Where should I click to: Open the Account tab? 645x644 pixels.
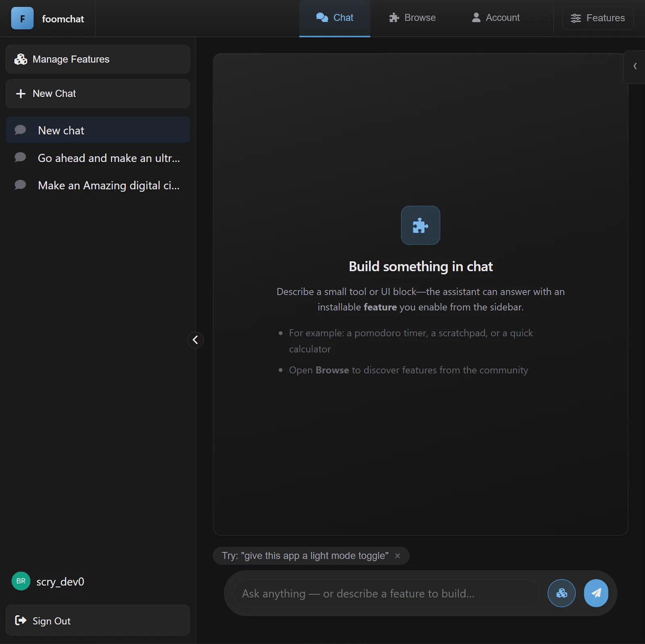496,18
